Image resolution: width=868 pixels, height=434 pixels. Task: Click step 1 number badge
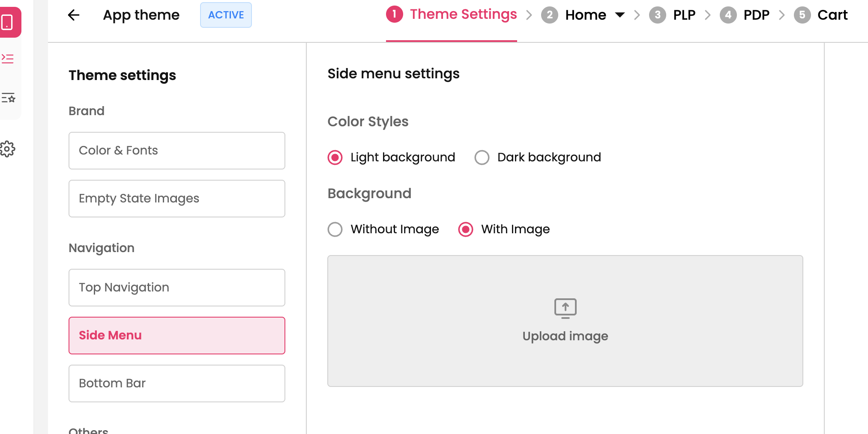click(394, 15)
